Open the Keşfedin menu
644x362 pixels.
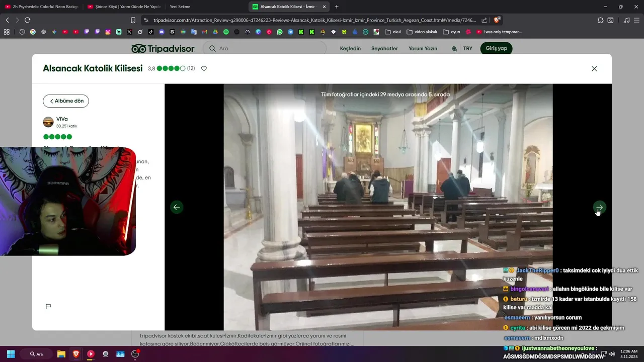coord(350,49)
